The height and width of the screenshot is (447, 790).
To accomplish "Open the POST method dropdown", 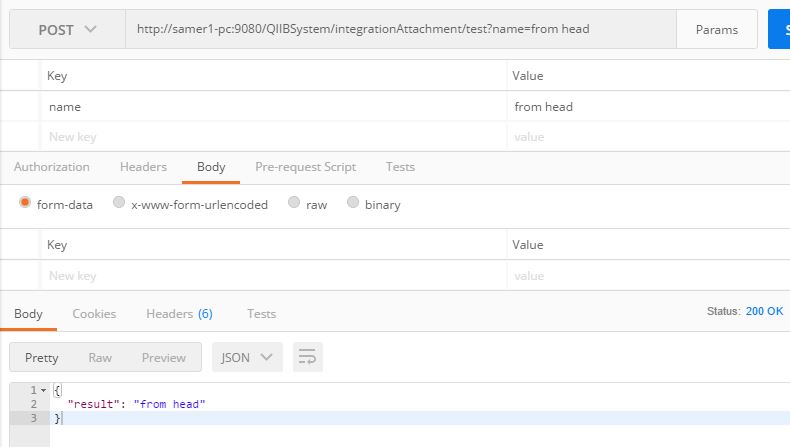I will point(68,30).
